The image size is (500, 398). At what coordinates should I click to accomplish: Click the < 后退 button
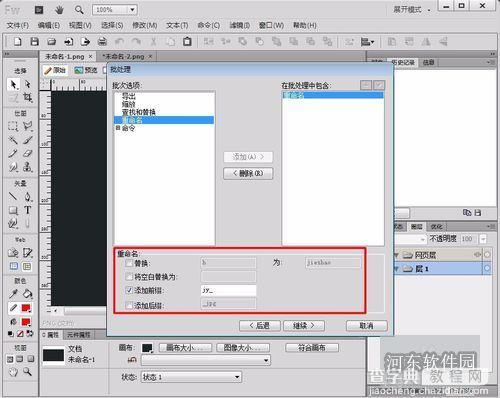[260, 326]
